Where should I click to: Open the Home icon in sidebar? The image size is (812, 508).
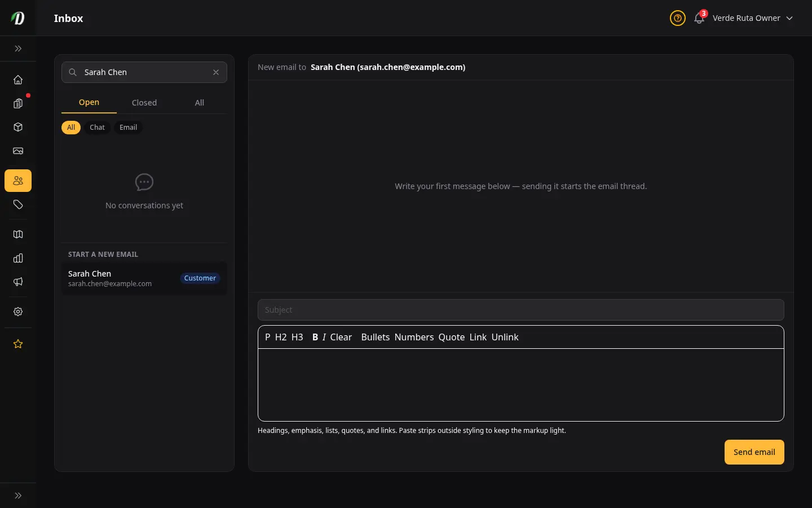pos(18,80)
